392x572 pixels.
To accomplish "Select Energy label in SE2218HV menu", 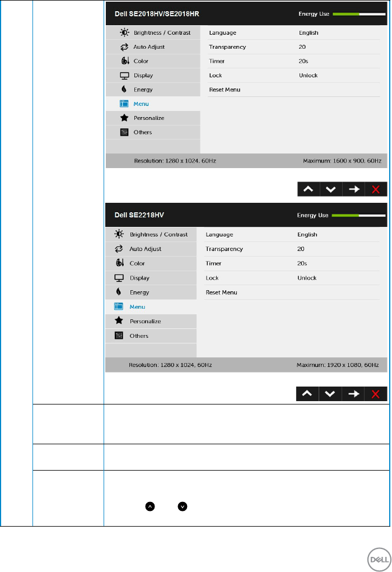I will point(139,292).
